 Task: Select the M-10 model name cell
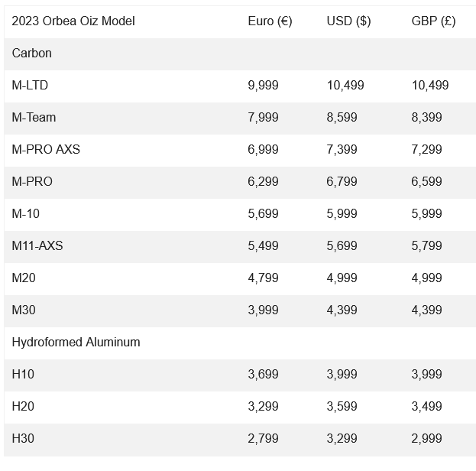(x=25, y=214)
